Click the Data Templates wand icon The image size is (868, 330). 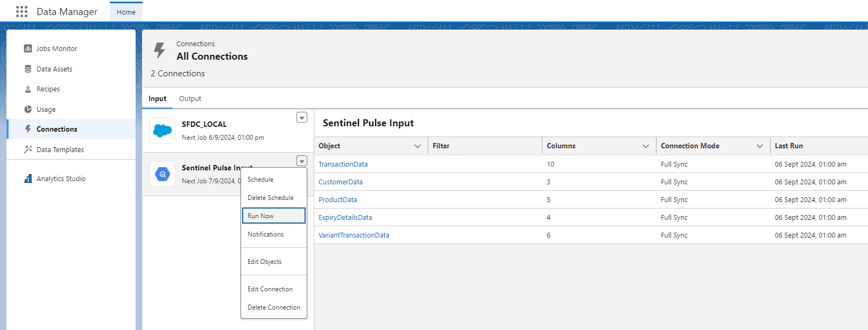coord(28,149)
